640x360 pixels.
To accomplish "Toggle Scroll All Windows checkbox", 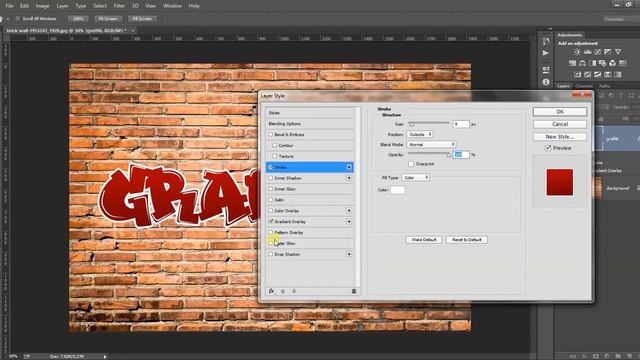I will (18, 19).
